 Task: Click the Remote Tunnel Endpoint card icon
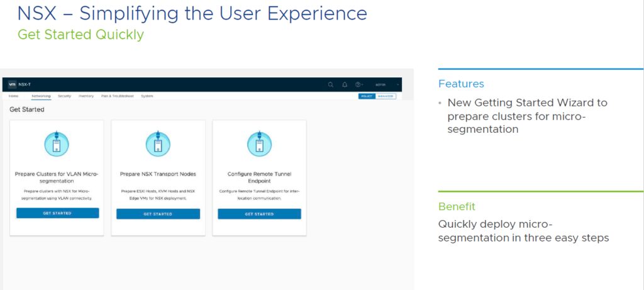(x=260, y=144)
